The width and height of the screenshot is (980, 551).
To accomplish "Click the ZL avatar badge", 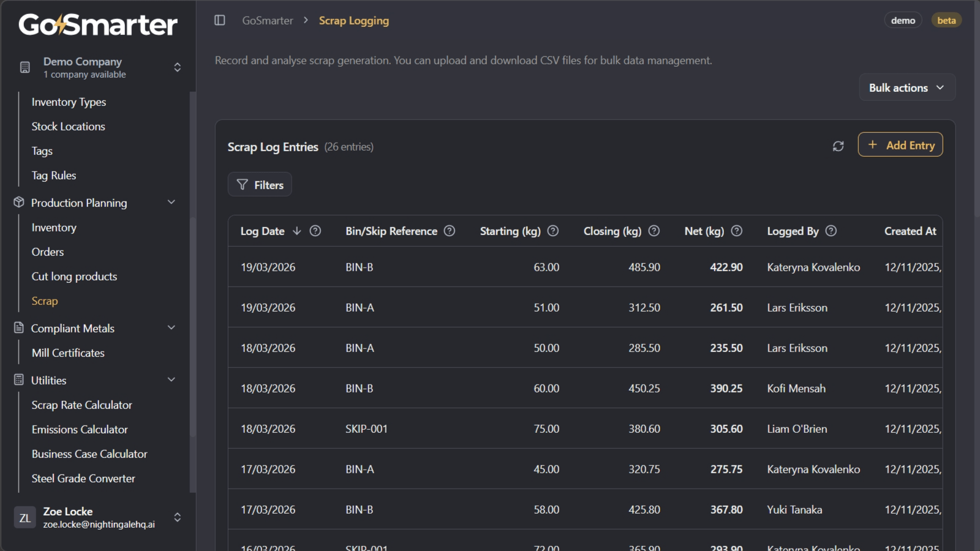I will (x=25, y=517).
